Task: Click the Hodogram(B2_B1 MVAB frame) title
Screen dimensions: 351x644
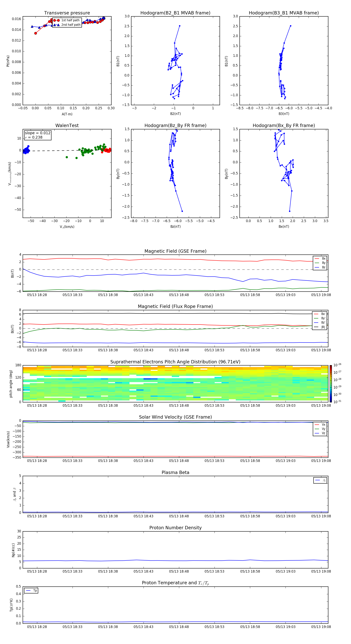Action: point(175,13)
